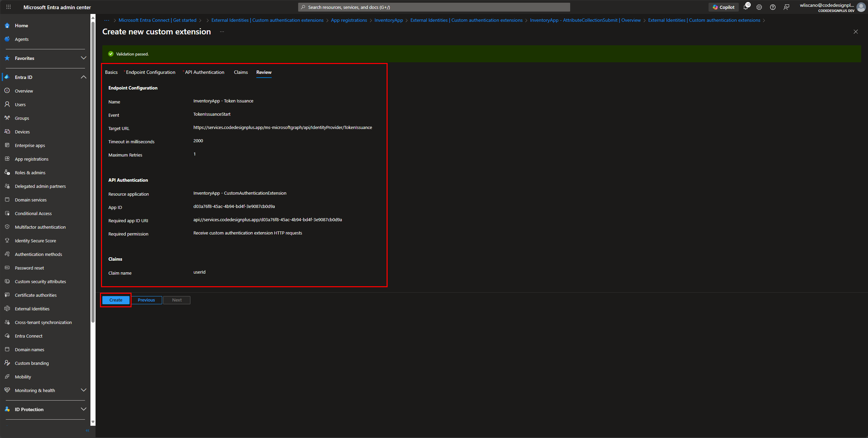Click the Agents icon in sidebar

(x=7, y=39)
